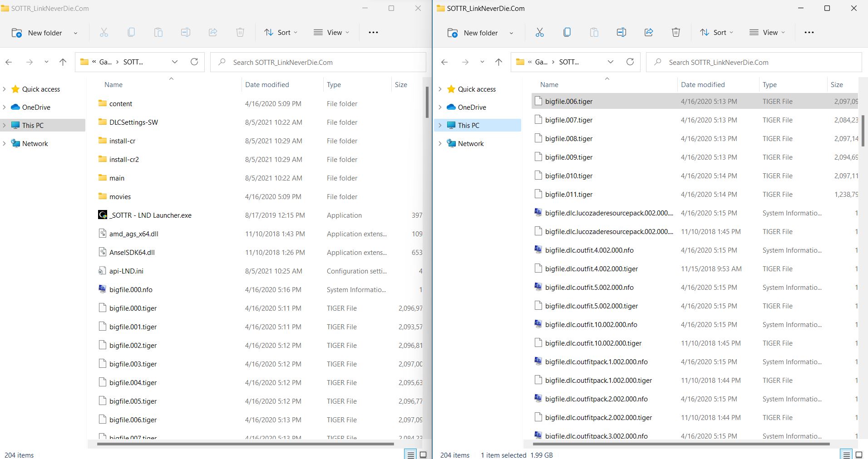
Task: Click Delete trash icon in right window
Action: pos(676,33)
